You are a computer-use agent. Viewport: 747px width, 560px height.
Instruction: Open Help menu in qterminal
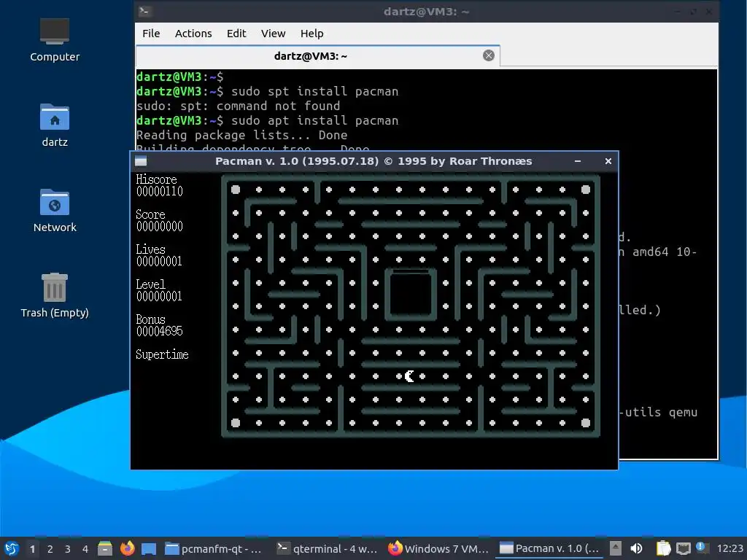tap(311, 34)
